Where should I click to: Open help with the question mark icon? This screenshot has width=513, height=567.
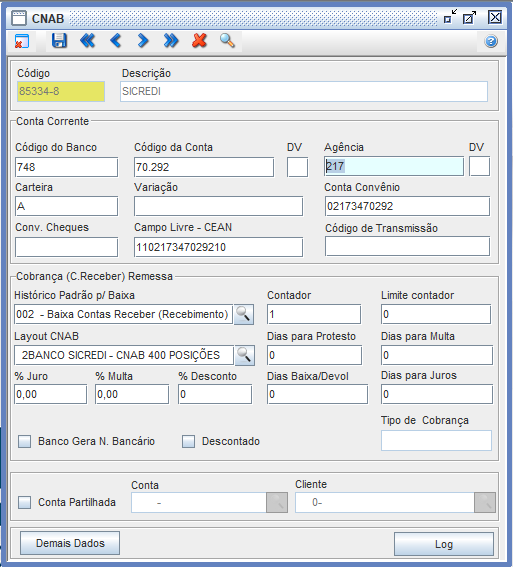click(491, 41)
